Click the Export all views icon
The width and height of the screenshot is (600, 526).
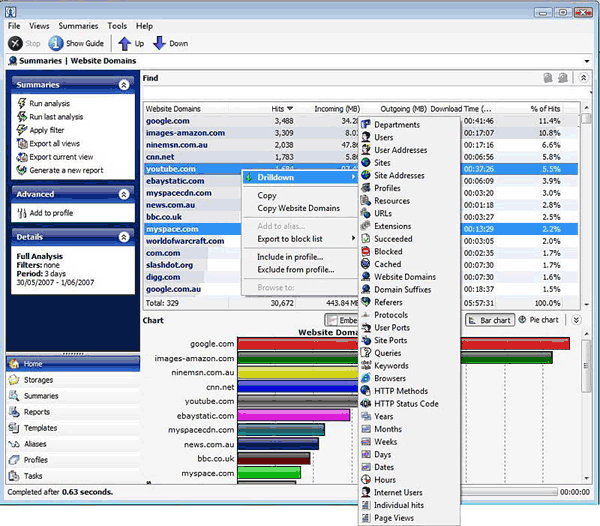22,143
